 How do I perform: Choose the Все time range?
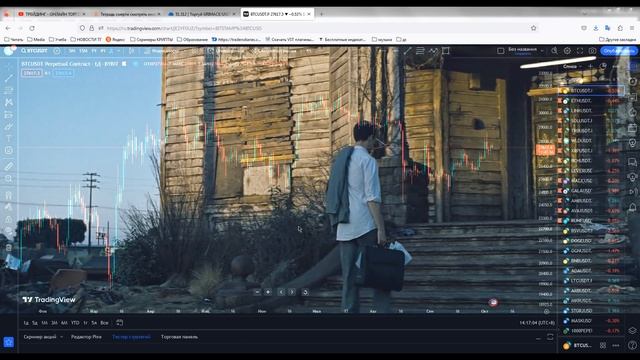(104, 323)
